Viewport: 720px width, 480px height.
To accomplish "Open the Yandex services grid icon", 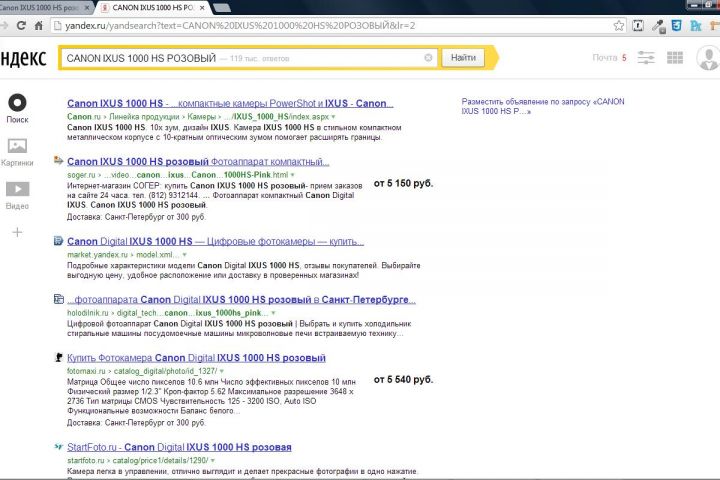I will (675, 58).
